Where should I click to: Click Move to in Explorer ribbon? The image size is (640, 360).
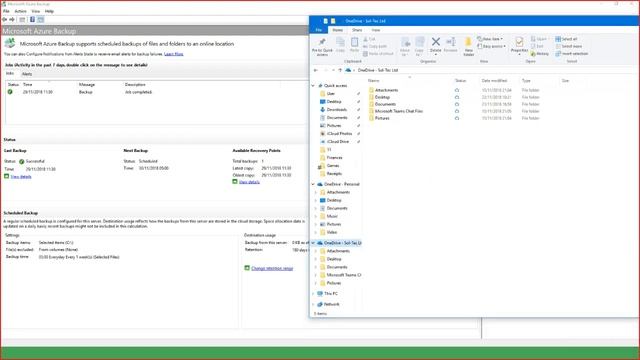(405, 47)
